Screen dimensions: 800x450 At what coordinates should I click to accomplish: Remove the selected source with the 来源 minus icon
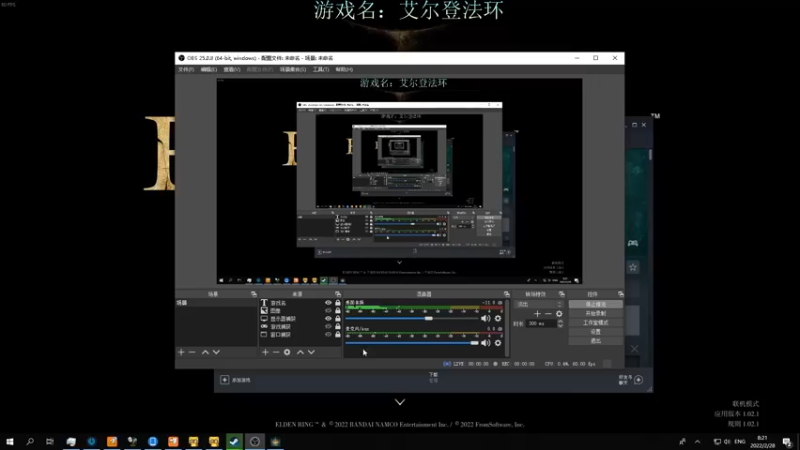276,352
